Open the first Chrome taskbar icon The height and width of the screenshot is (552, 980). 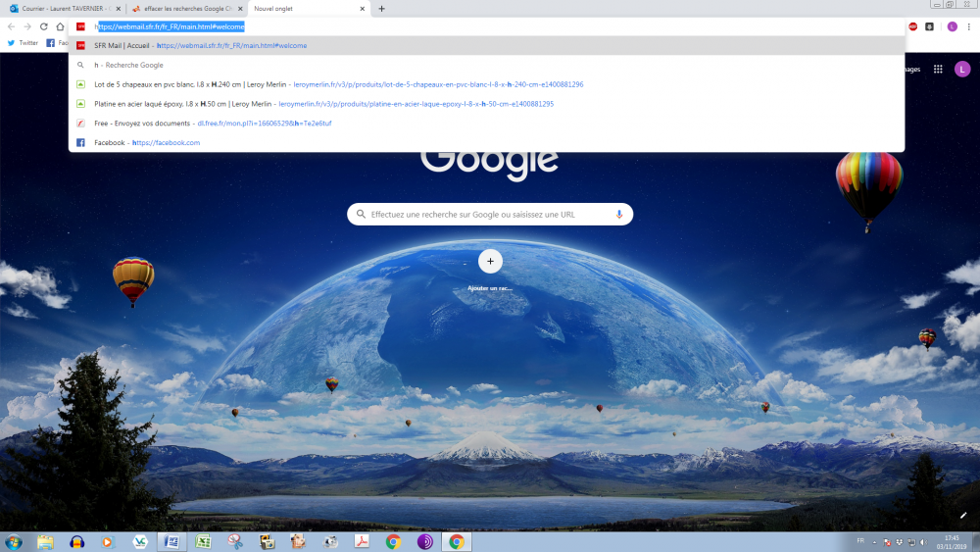pyautogui.click(x=393, y=541)
